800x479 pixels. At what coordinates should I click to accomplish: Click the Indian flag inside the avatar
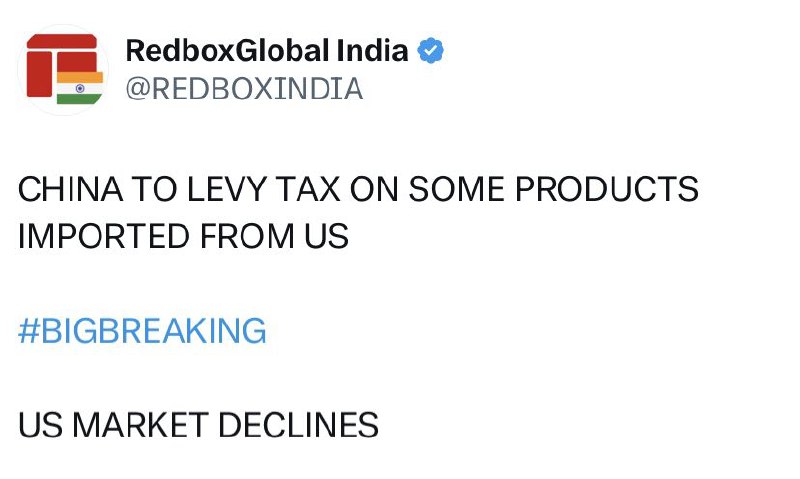pos(80,88)
